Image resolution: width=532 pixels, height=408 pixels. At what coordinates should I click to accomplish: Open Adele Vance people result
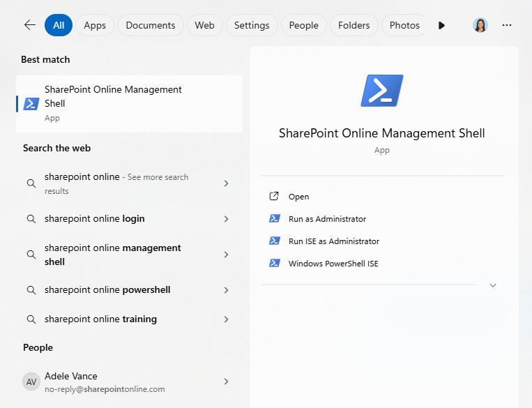129,382
